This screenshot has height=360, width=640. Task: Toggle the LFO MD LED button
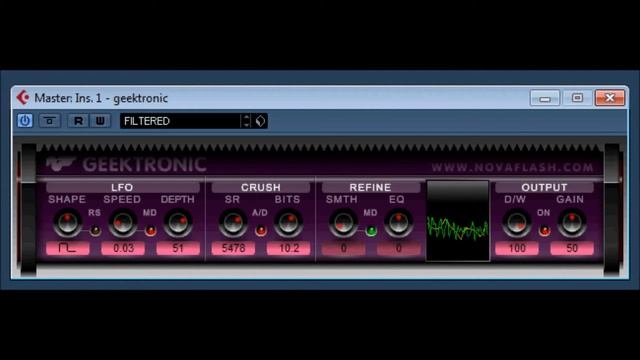coord(150,231)
